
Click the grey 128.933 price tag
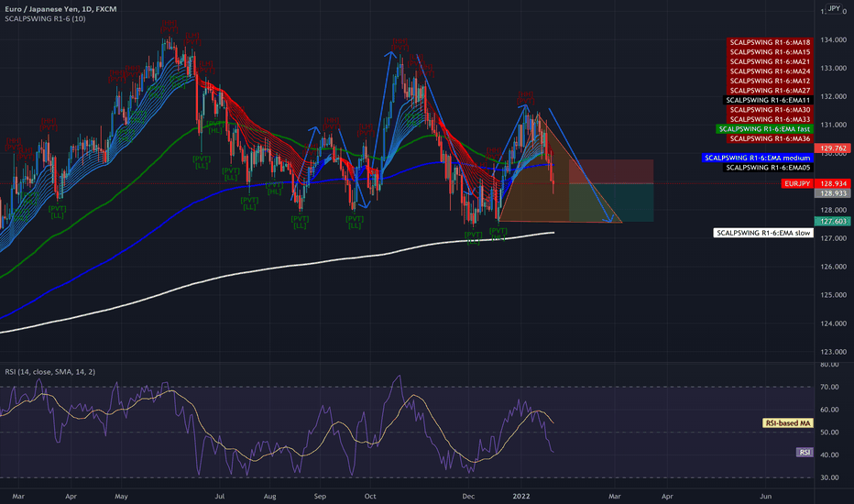click(832, 193)
